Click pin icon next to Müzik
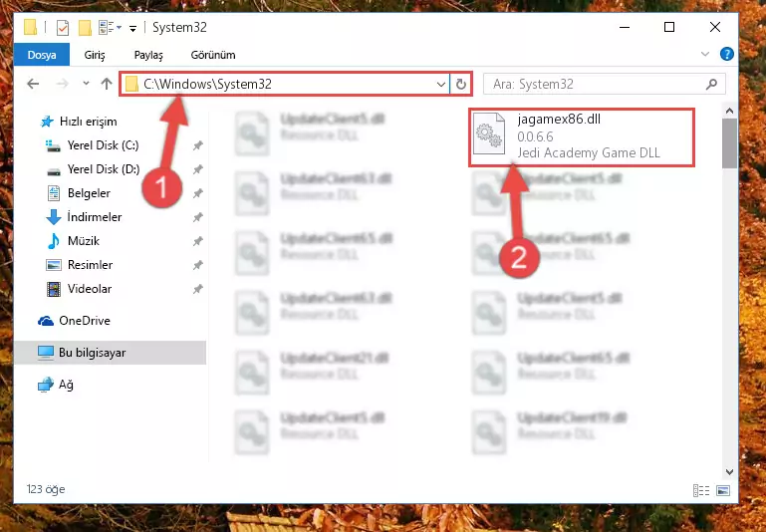 197,241
